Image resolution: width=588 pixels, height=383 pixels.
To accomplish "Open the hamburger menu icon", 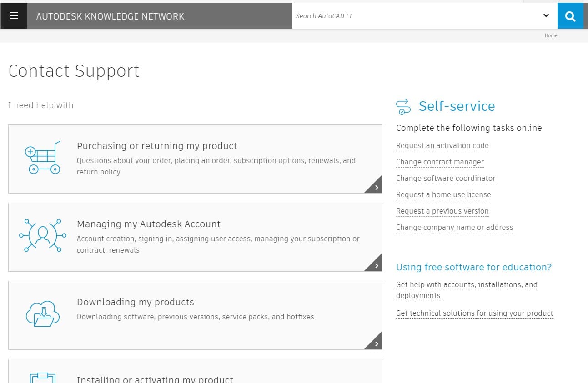I will pyautogui.click(x=14, y=16).
